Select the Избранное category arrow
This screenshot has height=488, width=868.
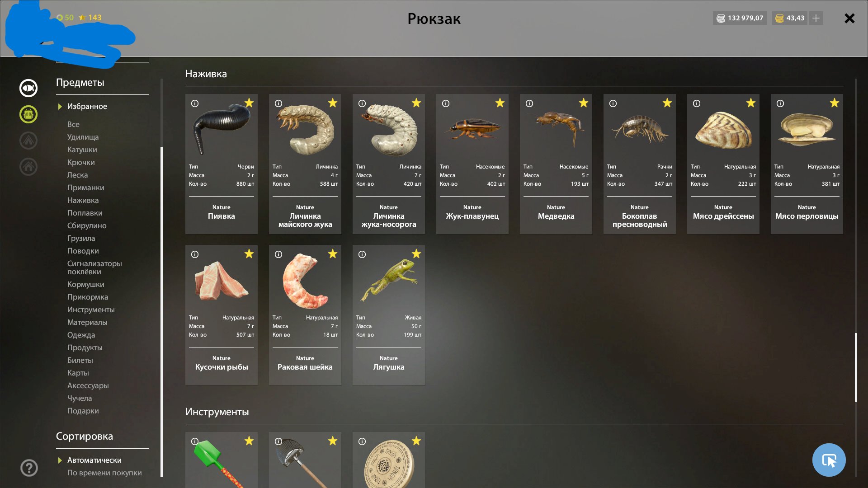click(x=60, y=107)
